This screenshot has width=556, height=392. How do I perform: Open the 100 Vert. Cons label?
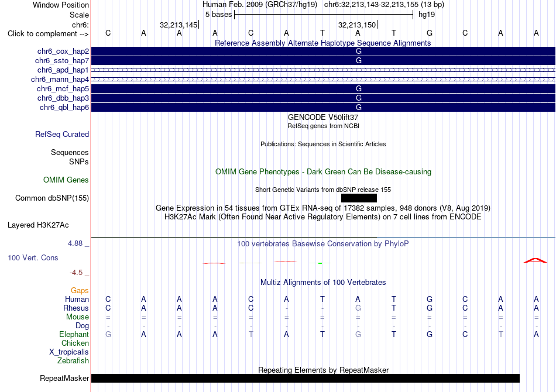point(33,257)
